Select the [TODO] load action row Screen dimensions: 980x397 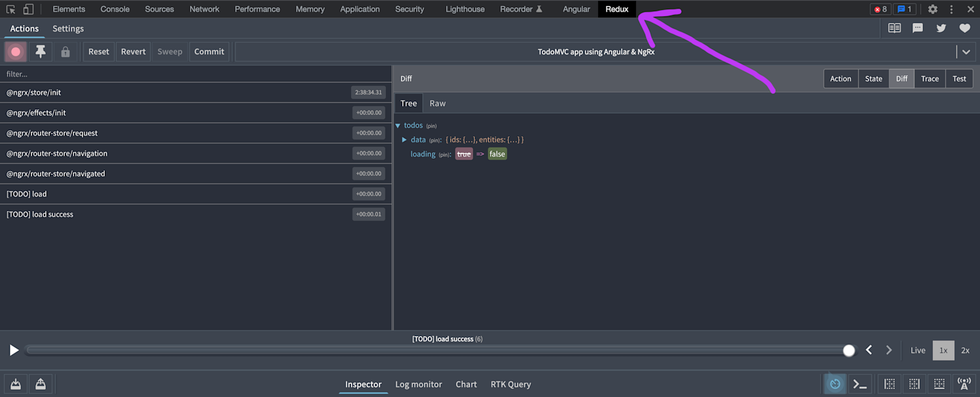[x=196, y=194]
